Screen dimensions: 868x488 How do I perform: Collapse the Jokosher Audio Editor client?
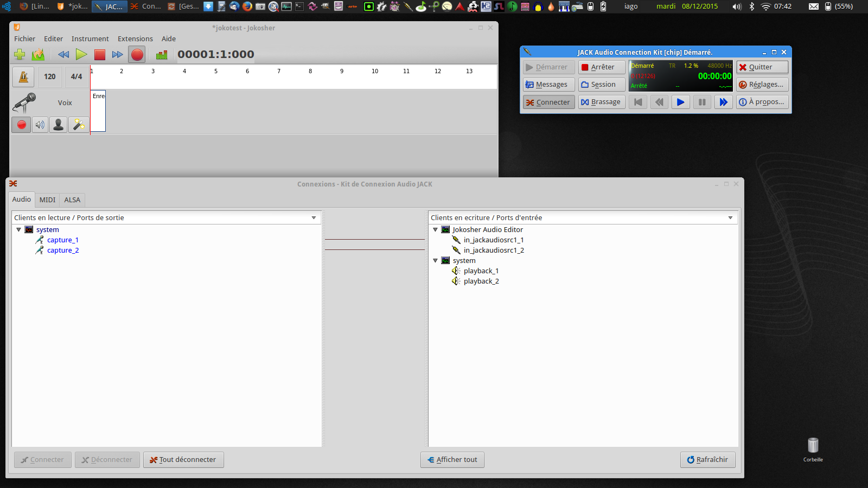coord(435,230)
